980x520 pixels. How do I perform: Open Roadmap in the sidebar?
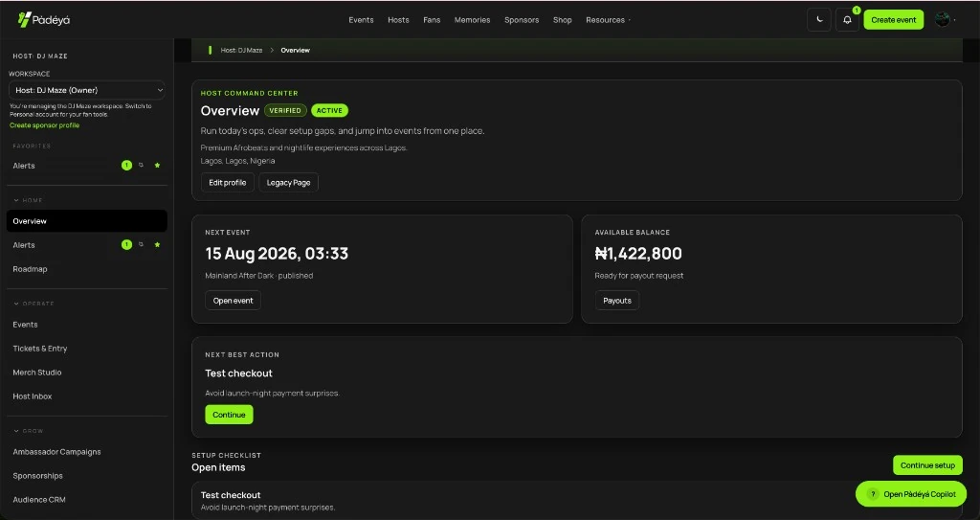click(30, 269)
